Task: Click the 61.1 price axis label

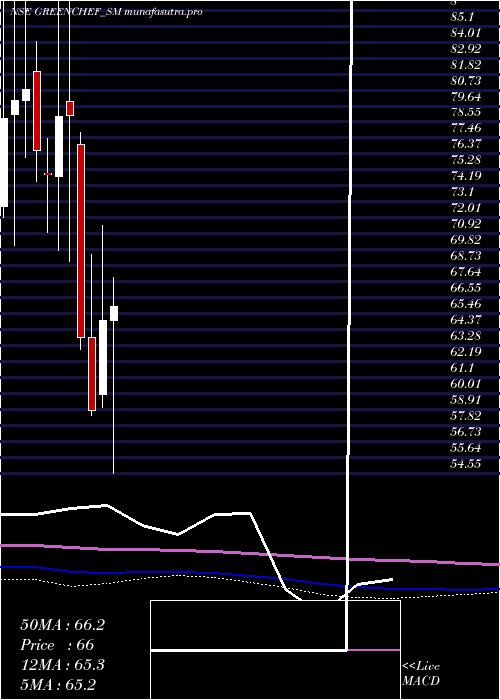Action: 462,367
